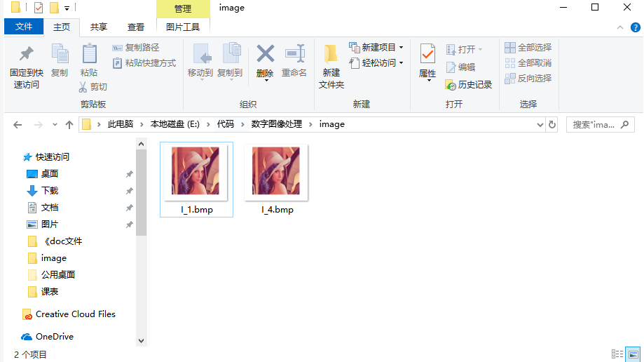Pin the folder to Quick access (固定到快速访问)
Screen dimensions: 644x362
27,67
